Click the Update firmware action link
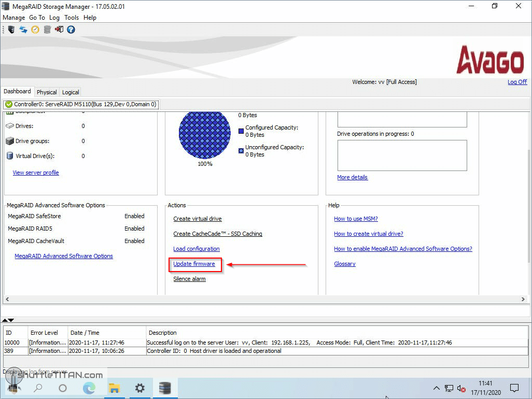This screenshot has height=399, width=532. point(194,264)
